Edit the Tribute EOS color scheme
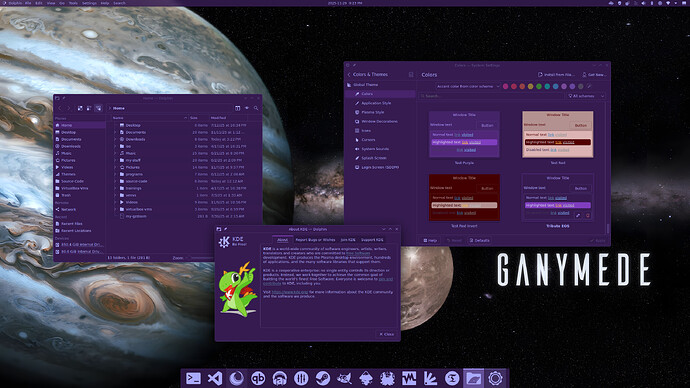Viewport: 690px width, 388px height. pyautogui.click(x=578, y=215)
